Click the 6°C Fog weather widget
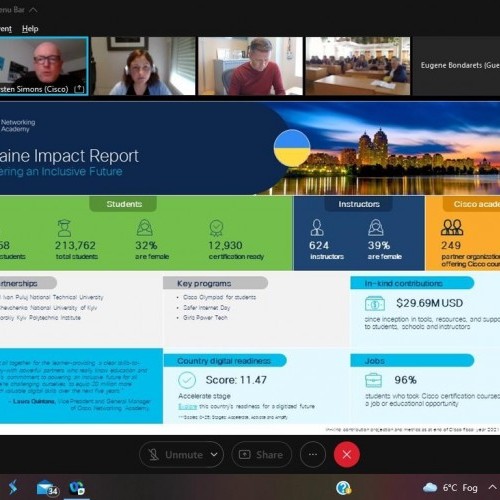The width and height of the screenshot is (500, 500). click(x=450, y=488)
